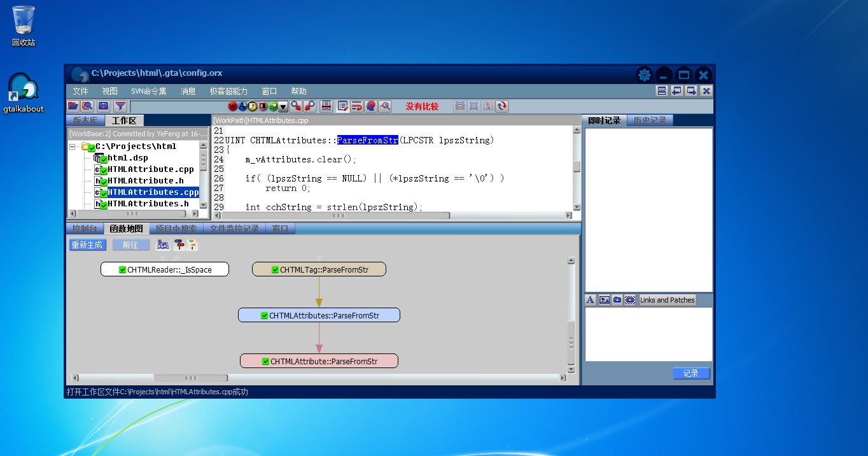Click the 前往 button

[x=130, y=245]
